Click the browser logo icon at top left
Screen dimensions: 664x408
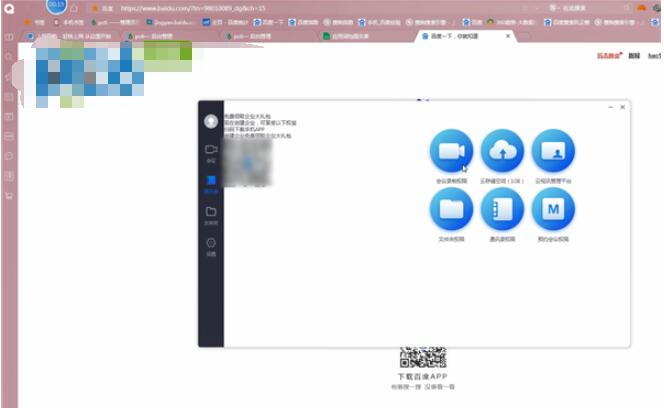point(10,9)
